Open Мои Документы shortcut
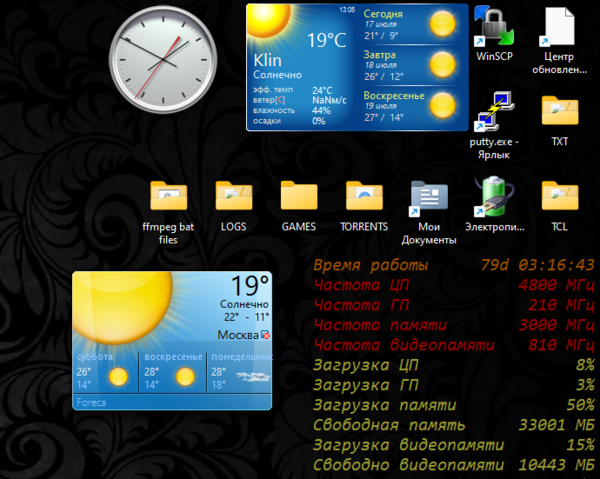Image resolution: width=600 pixels, height=479 pixels. [x=429, y=212]
